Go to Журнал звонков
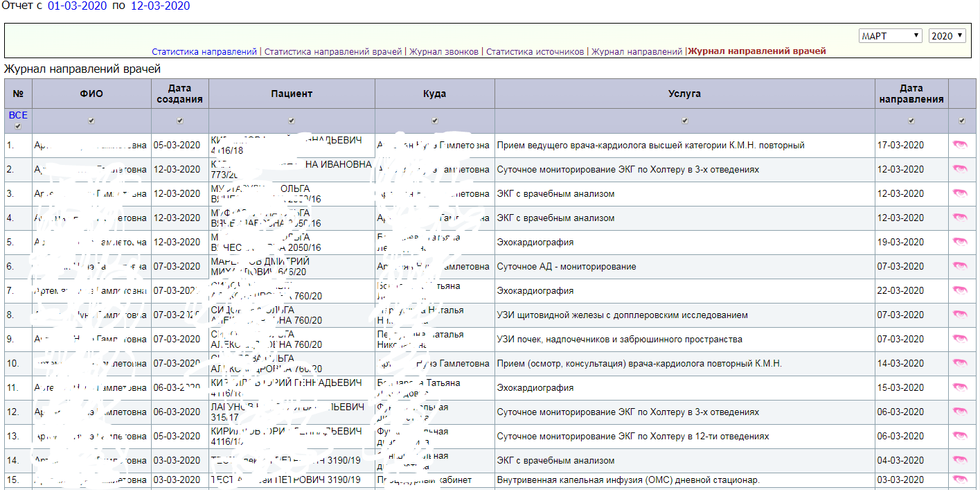 point(444,51)
